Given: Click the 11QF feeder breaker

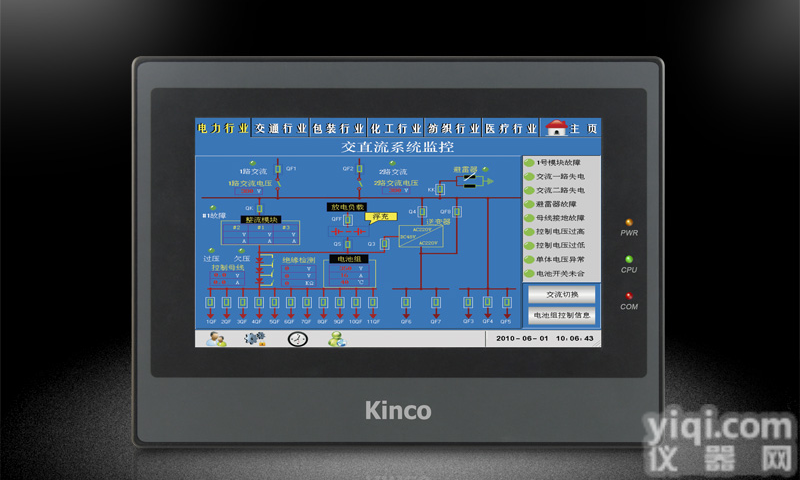Looking at the screenshot, I should pos(373,302).
